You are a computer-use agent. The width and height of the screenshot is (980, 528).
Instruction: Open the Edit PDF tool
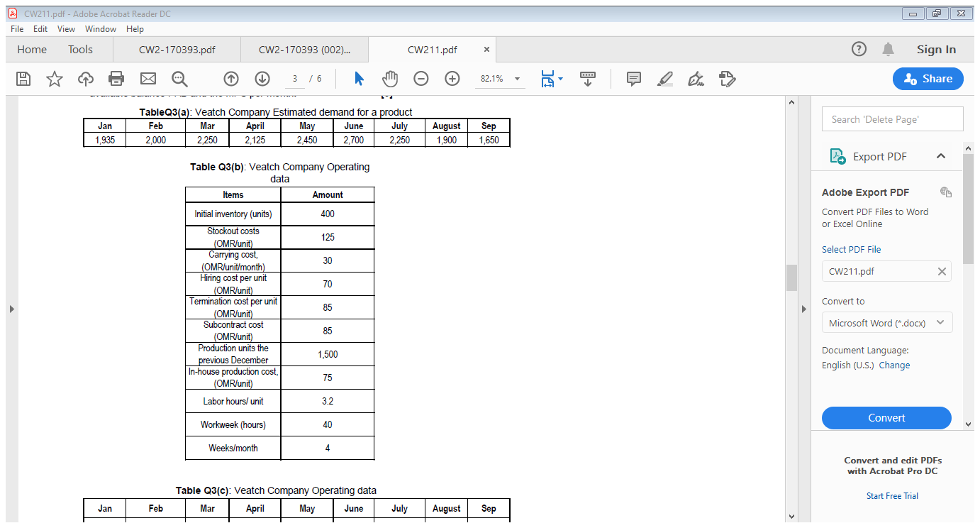coord(727,79)
